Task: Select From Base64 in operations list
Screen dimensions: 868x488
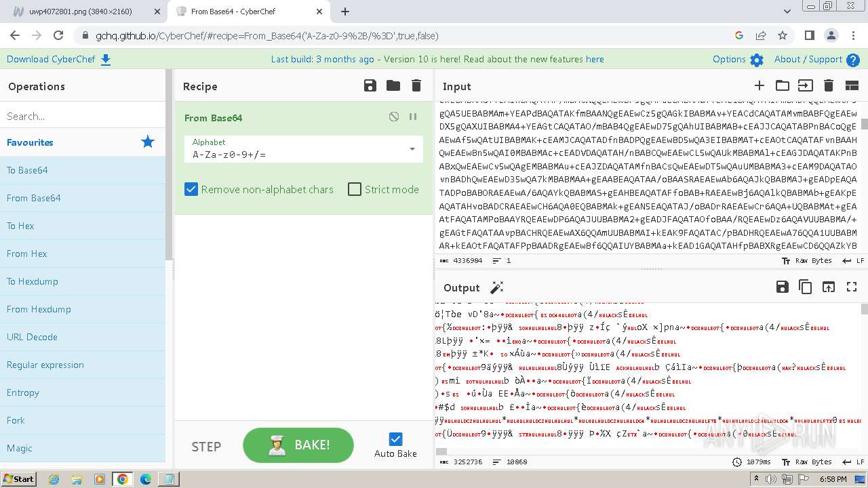Action: 83,198
